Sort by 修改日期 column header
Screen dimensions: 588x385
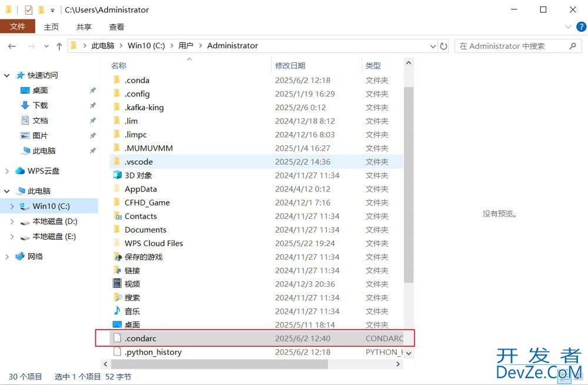click(290, 65)
